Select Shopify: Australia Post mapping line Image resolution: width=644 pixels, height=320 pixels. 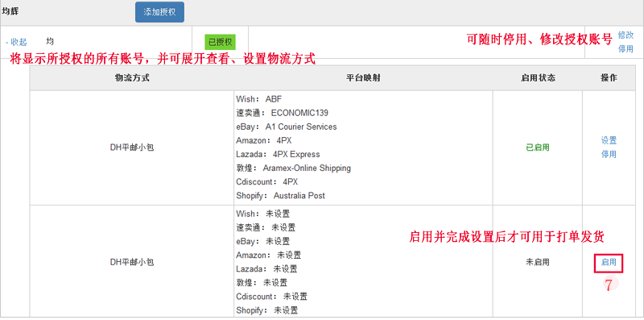280,195
